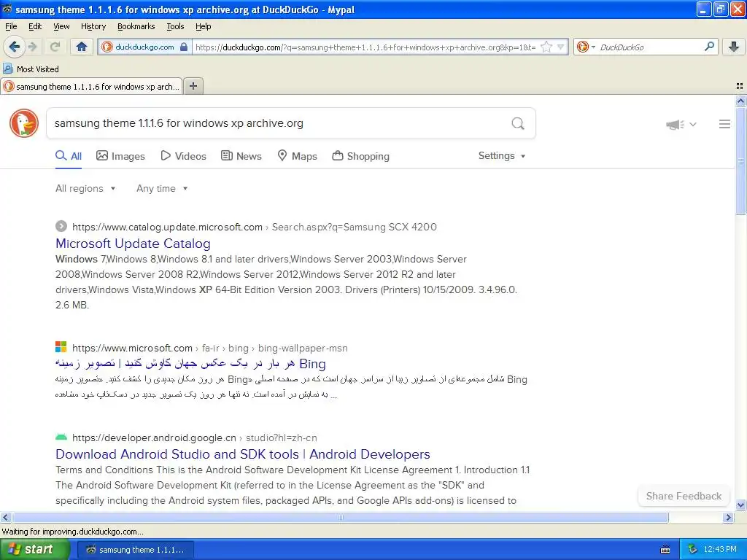
Task: Open the Bing wallpaper Persian result link
Action: coord(190,363)
